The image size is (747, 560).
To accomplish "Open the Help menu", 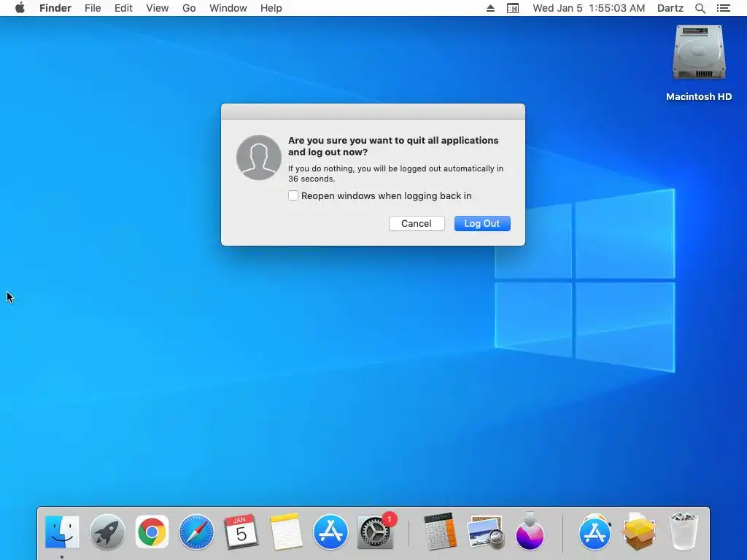I will pyautogui.click(x=271, y=8).
